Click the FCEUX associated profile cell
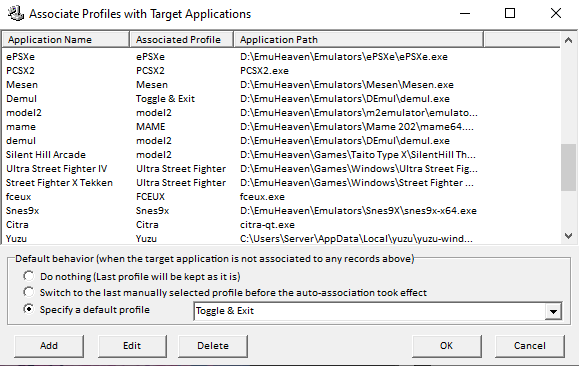 tap(150, 196)
